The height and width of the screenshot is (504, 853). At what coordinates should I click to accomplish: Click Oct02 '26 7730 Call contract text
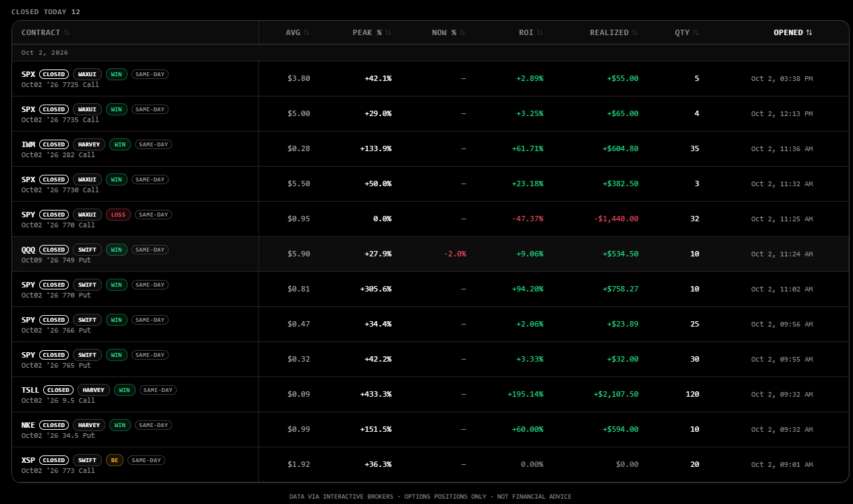[60, 190]
